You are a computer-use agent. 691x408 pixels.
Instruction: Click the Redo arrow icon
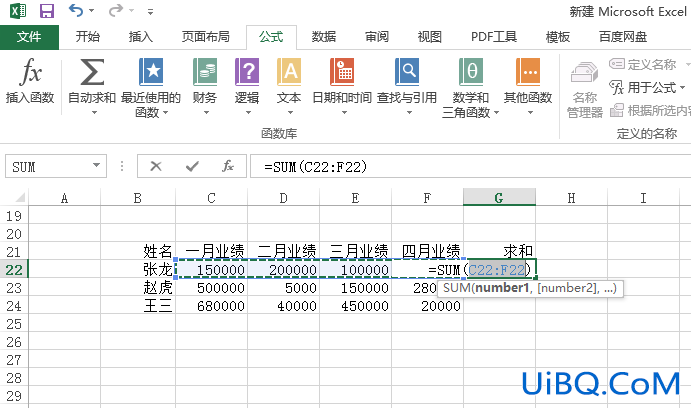(x=115, y=10)
